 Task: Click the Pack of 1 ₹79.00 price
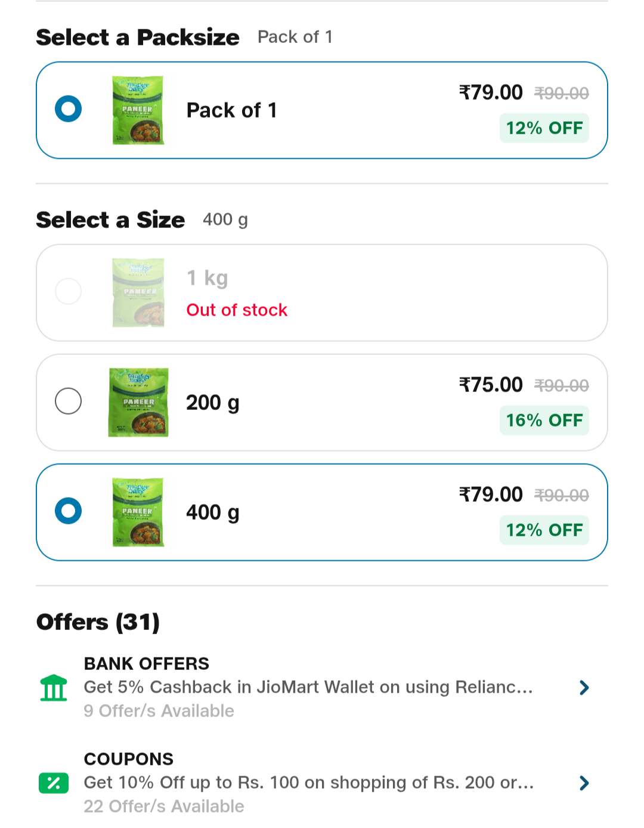[x=491, y=92]
